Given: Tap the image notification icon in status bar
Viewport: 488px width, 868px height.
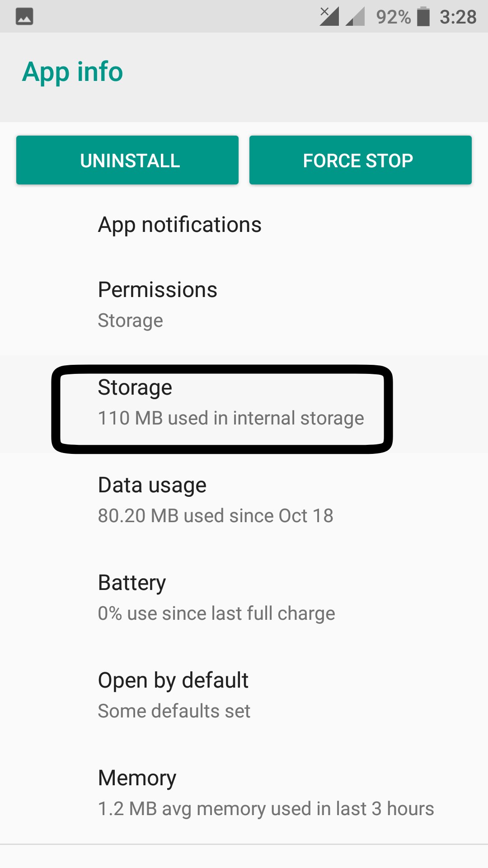Looking at the screenshot, I should click(x=24, y=17).
